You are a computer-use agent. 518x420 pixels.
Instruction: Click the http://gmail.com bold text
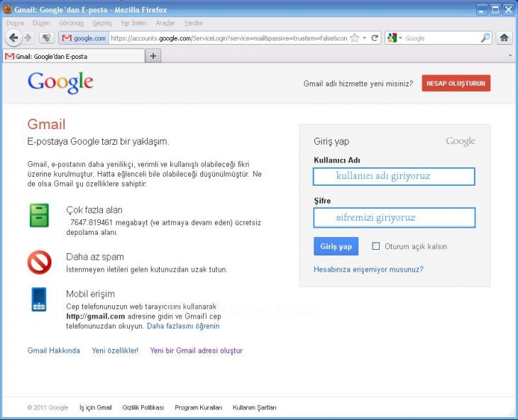tap(96, 316)
